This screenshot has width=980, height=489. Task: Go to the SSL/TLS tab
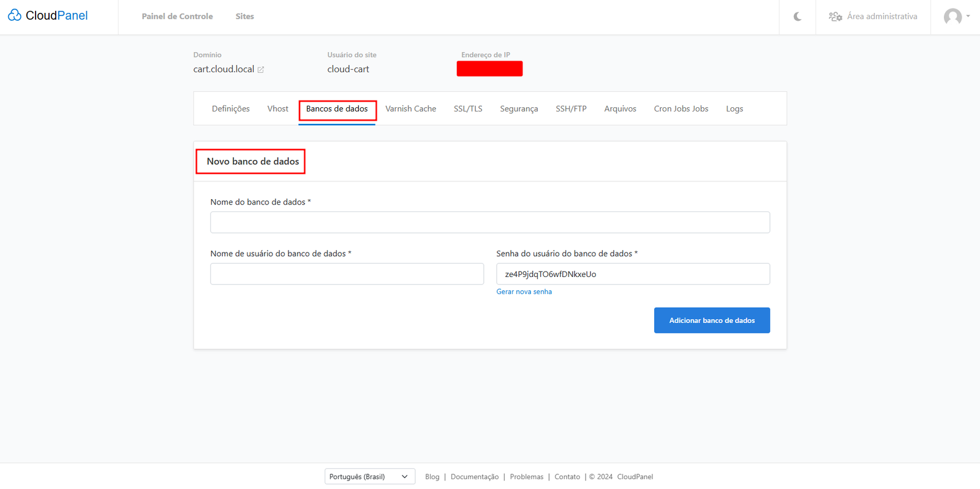468,109
